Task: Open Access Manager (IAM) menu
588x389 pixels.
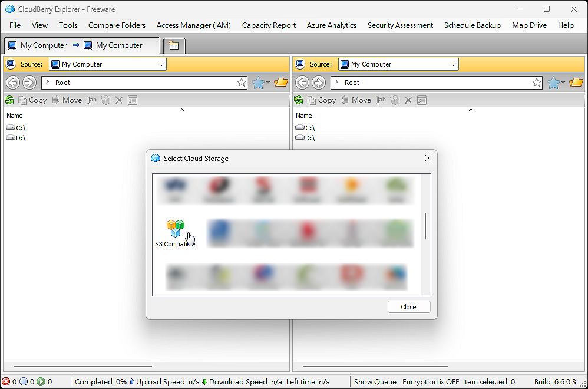Action: 193,25
